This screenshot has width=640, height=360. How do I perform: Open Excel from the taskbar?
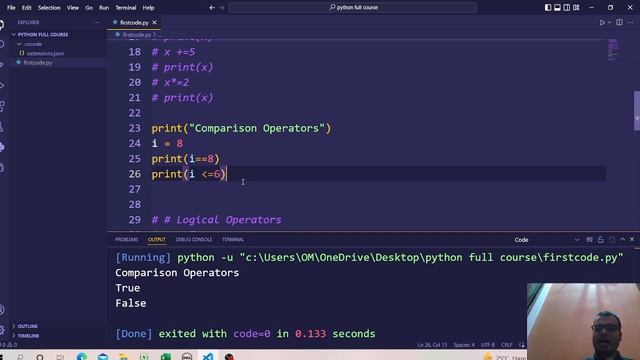coord(166,357)
